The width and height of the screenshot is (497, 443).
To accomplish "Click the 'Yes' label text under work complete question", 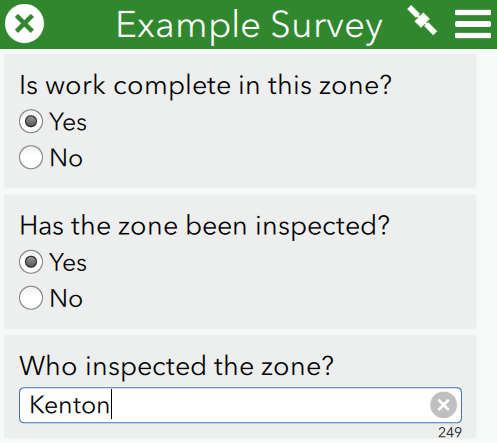I will click(x=68, y=122).
